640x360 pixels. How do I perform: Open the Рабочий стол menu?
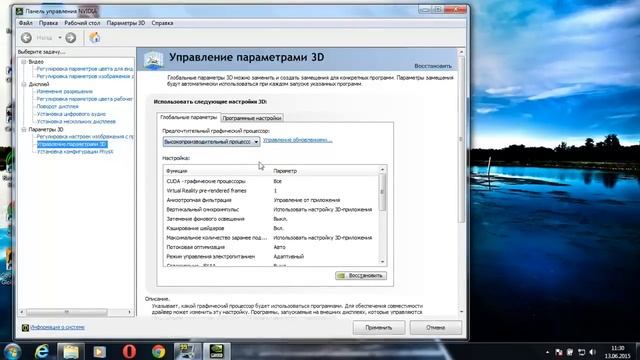pyautogui.click(x=82, y=23)
